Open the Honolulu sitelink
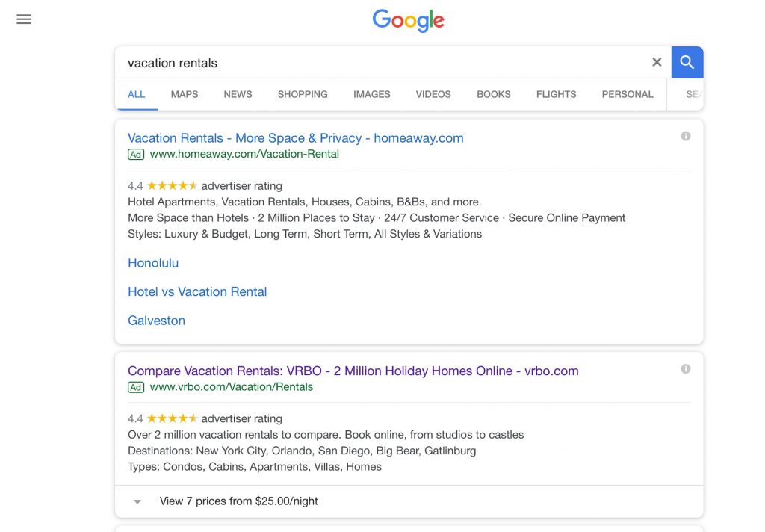The width and height of the screenshot is (765, 532). point(153,263)
